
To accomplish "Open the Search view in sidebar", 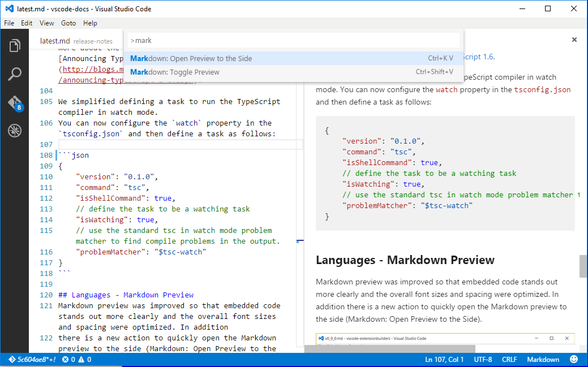I will 15,74.
